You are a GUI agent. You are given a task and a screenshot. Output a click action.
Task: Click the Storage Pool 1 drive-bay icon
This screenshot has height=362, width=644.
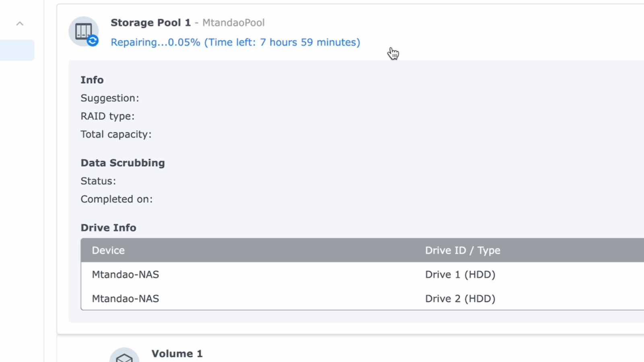(83, 31)
